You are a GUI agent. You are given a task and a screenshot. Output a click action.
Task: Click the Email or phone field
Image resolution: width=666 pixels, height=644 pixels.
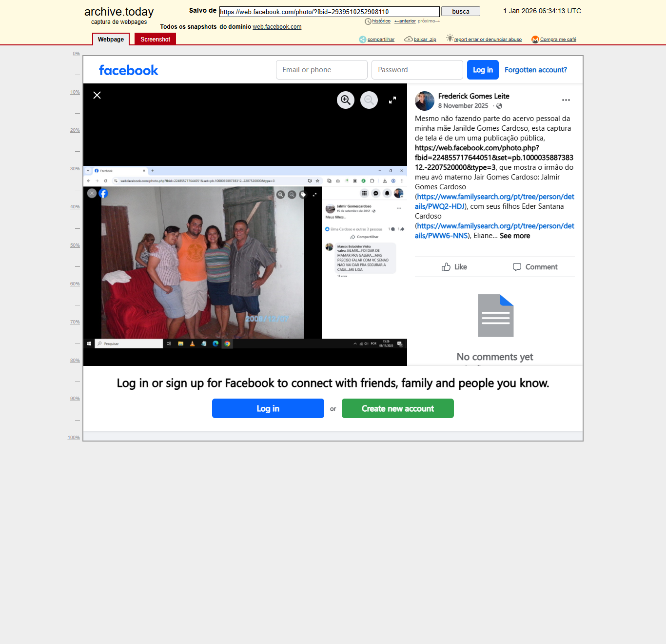click(322, 70)
